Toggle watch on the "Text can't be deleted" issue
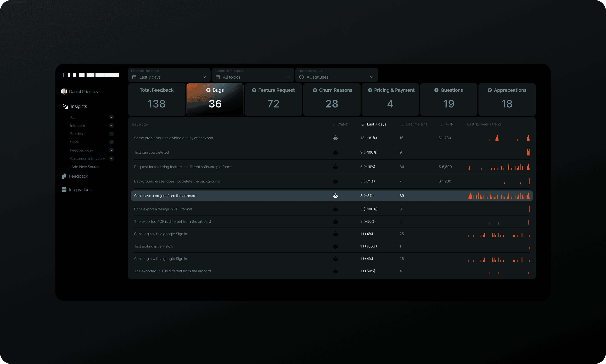The height and width of the screenshot is (364, 606). pos(335,153)
